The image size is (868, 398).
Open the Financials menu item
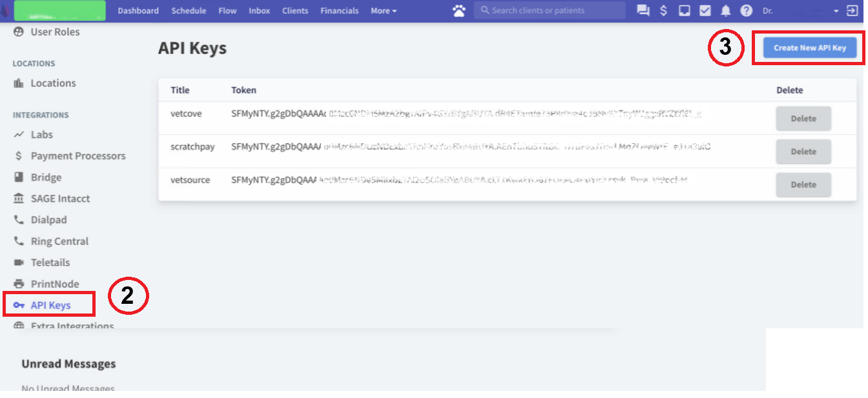click(x=340, y=11)
